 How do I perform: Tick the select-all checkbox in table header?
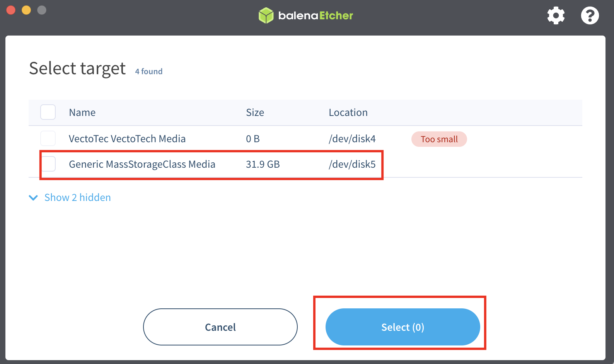click(x=48, y=112)
